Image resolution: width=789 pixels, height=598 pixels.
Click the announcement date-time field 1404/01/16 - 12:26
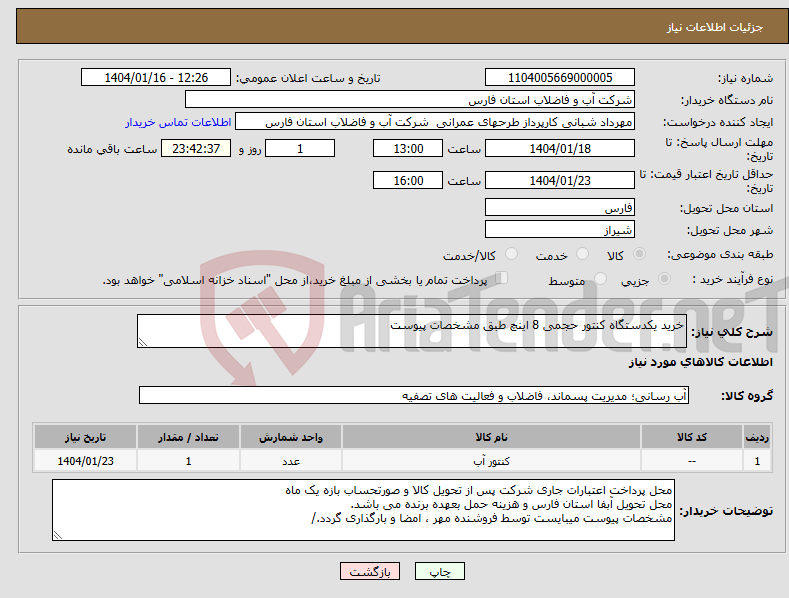156,78
